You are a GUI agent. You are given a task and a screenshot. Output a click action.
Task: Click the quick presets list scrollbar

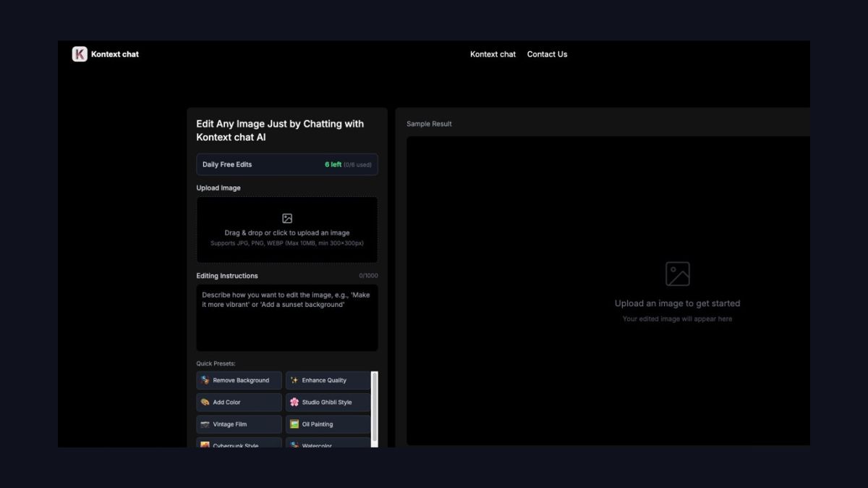tap(375, 409)
